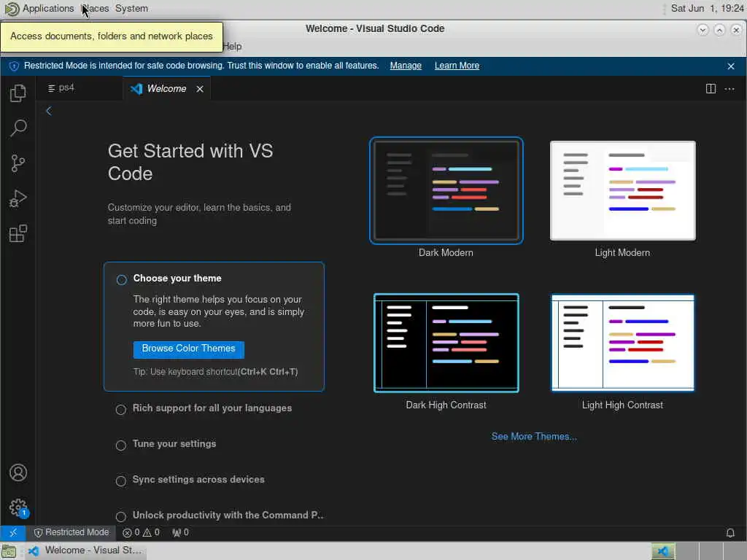Click the date and time clock

click(x=707, y=8)
